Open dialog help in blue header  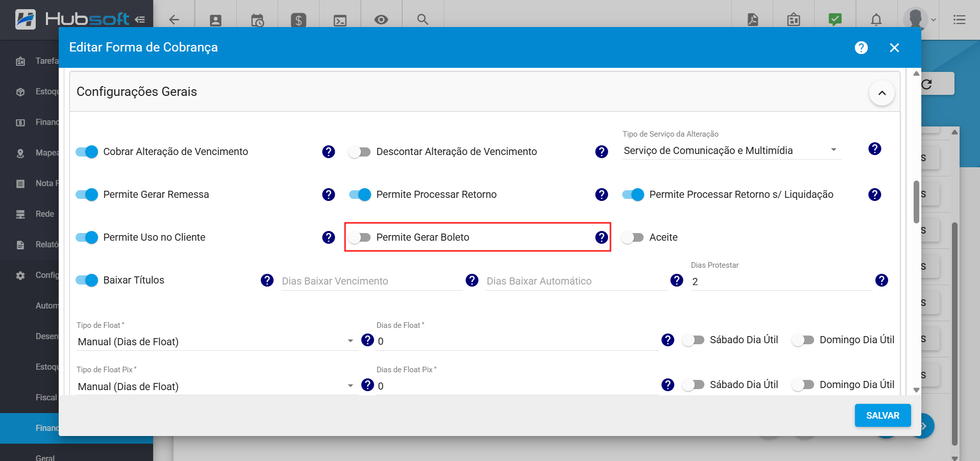[861, 47]
